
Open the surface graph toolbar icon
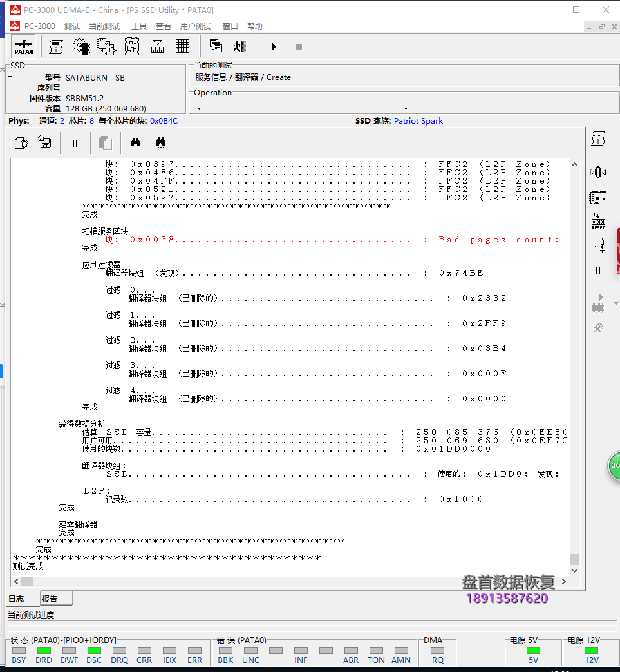pos(157,47)
